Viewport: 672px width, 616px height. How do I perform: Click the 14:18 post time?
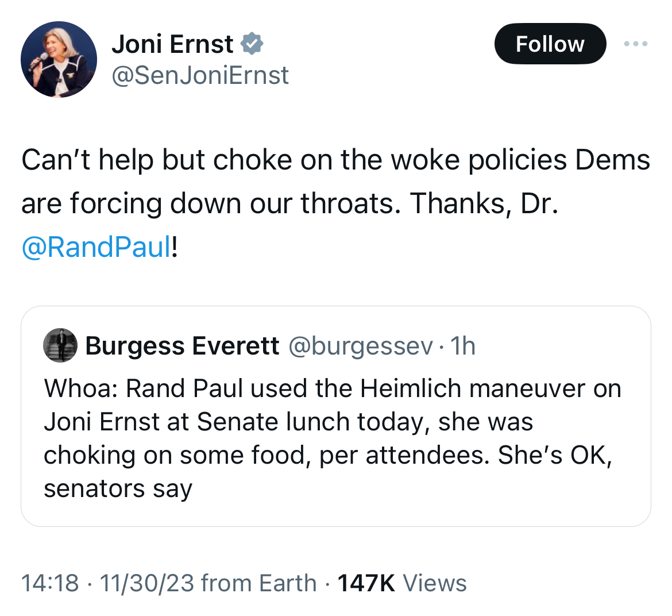point(50,583)
